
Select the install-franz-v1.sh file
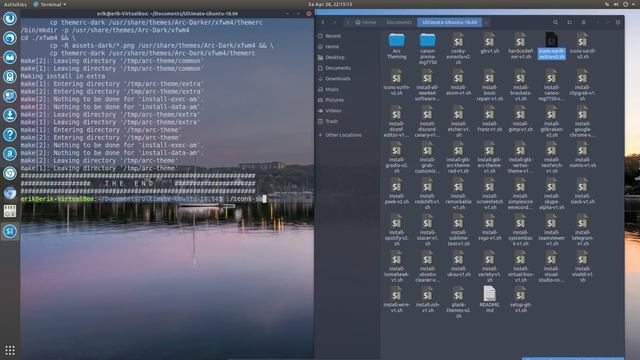pos(489,119)
